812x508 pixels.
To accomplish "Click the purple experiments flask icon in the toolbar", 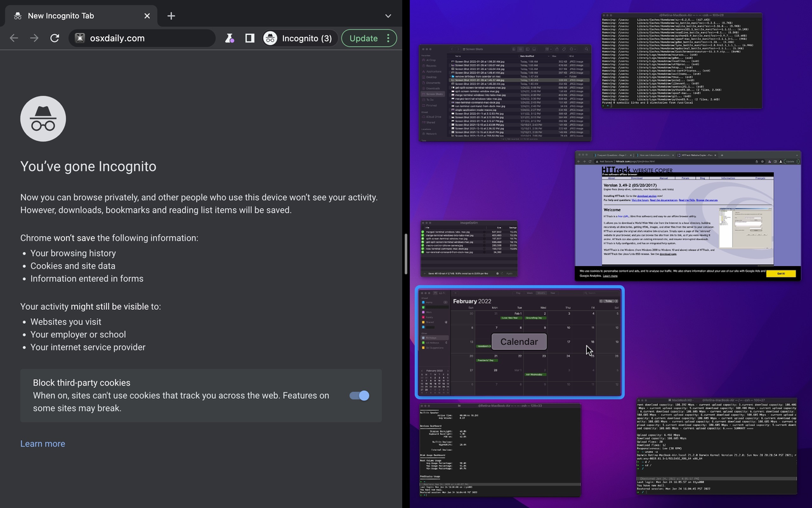I will [229, 38].
